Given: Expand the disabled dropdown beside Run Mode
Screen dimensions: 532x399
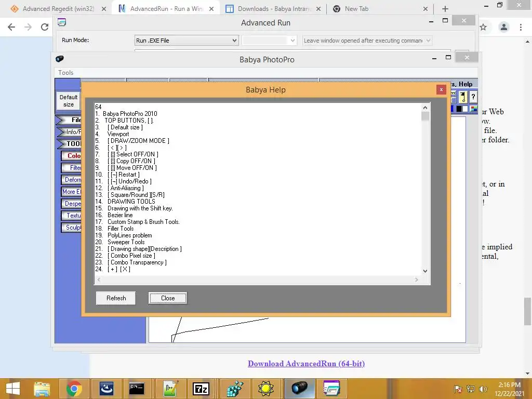Looking at the screenshot, I should click(292, 41).
